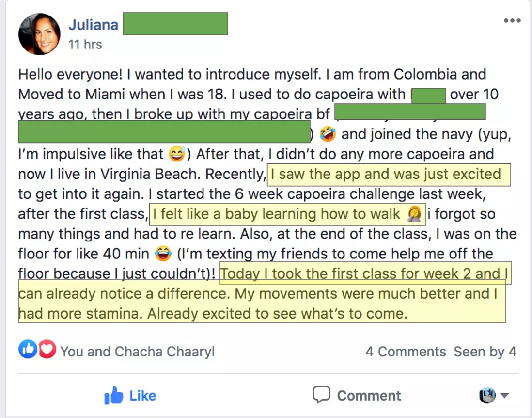Click the red heart reaction icon
Viewport: 532px width, 418px height.
[x=47, y=350]
